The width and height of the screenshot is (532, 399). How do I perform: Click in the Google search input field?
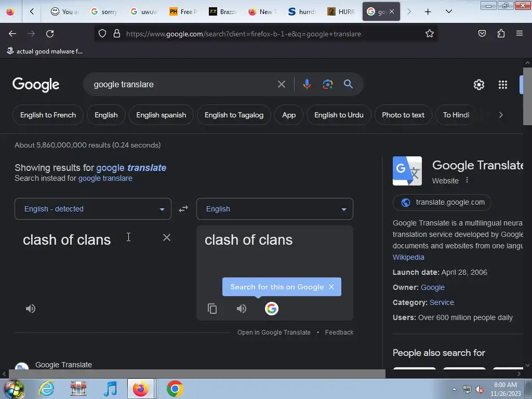click(183, 84)
